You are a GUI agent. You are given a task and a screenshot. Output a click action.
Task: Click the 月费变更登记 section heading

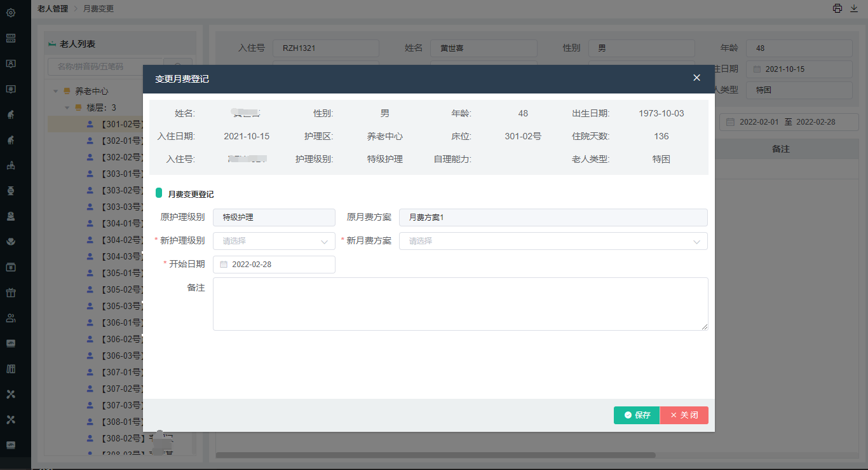191,194
